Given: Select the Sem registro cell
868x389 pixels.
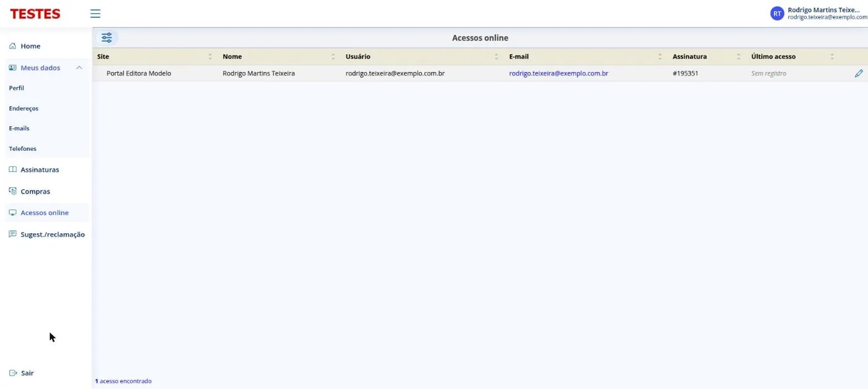Looking at the screenshot, I should 769,73.
